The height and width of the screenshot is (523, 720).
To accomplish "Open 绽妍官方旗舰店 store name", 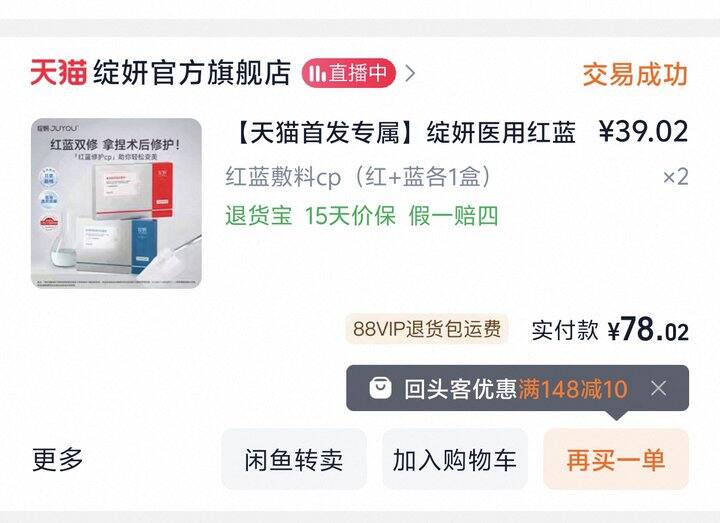I will pyautogui.click(x=192, y=73).
